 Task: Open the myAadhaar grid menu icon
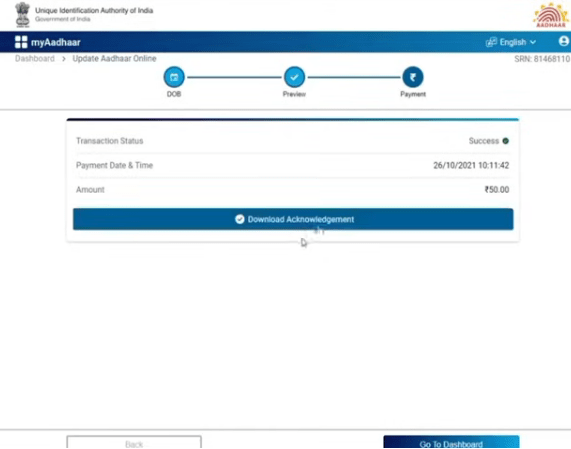pos(21,42)
